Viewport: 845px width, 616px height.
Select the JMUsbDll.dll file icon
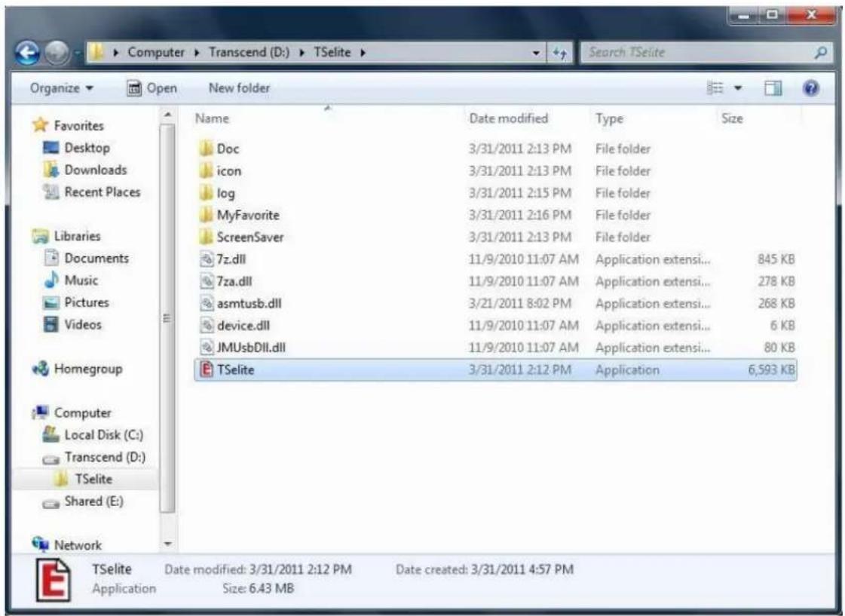pyautogui.click(x=207, y=348)
